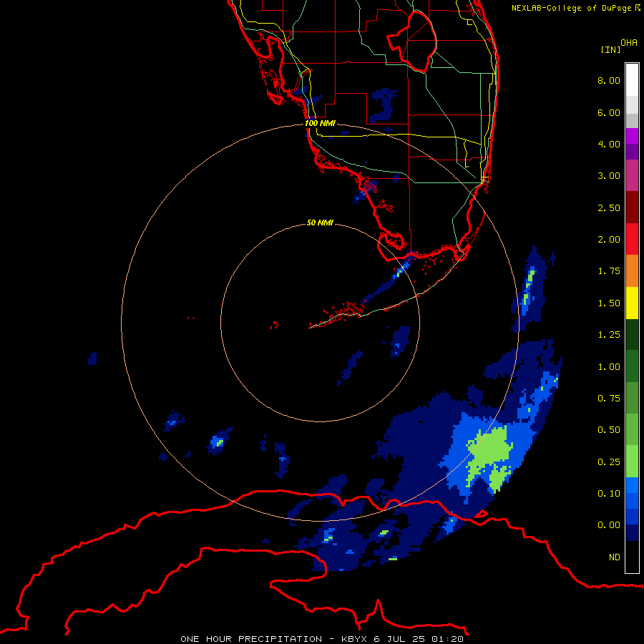644x644 pixels.
Task: Click the 0.10 legend value
Action: point(609,494)
